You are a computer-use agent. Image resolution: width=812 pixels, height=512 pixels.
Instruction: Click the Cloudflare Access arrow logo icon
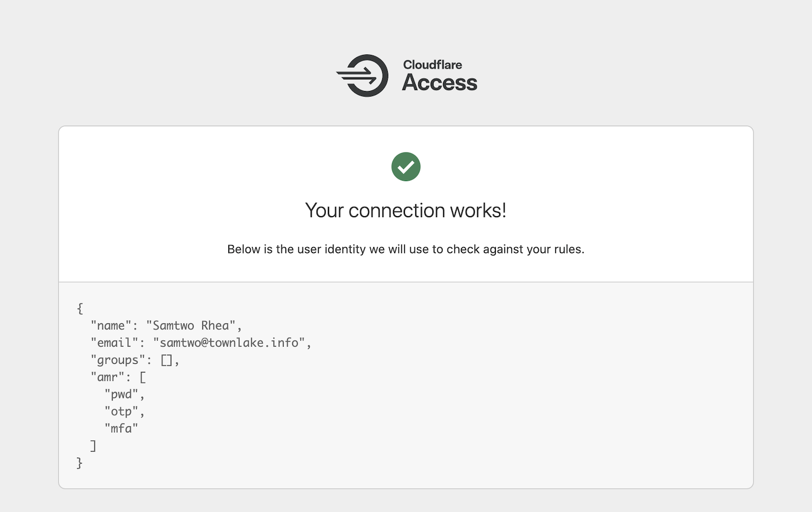coord(363,75)
